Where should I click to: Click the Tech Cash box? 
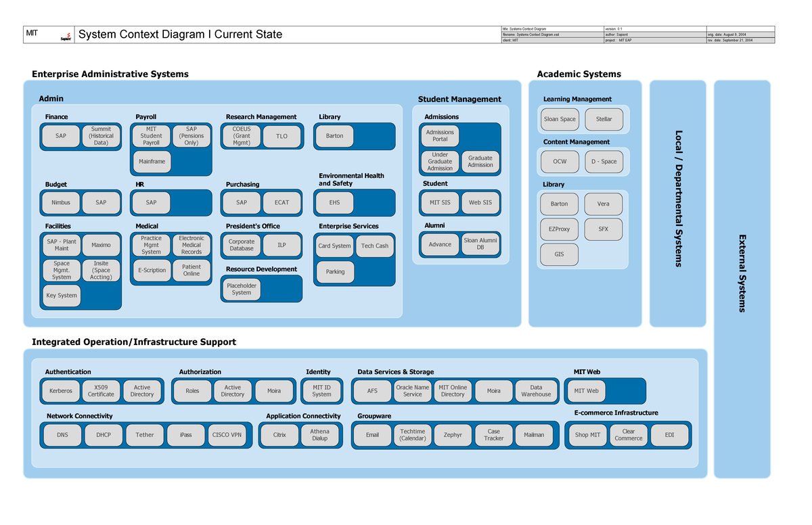pyautogui.click(x=375, y=246)
